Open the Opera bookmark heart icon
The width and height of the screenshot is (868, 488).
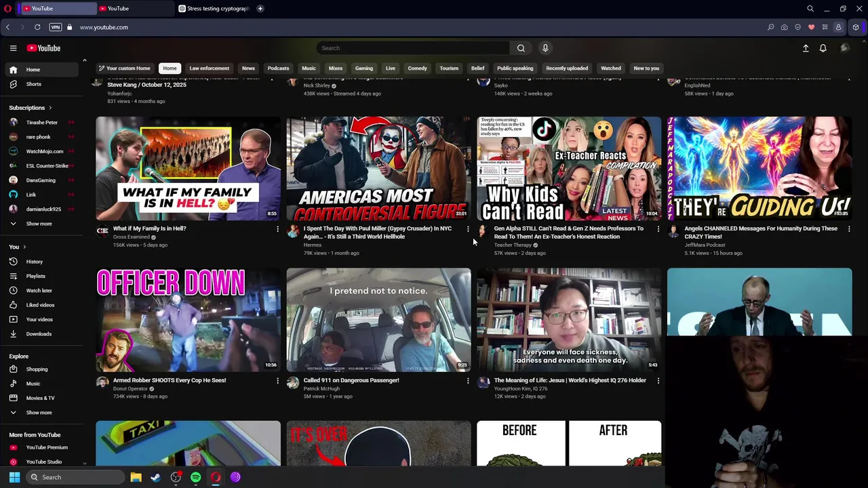tap(811, 27)
